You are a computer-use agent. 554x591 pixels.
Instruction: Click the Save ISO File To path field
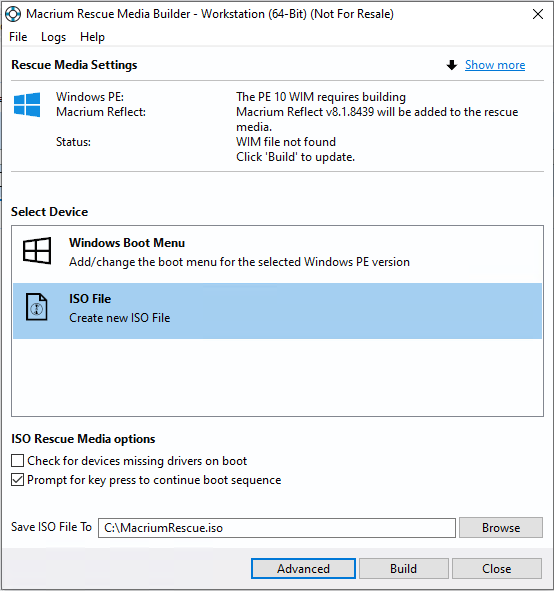tap(277, 528)
